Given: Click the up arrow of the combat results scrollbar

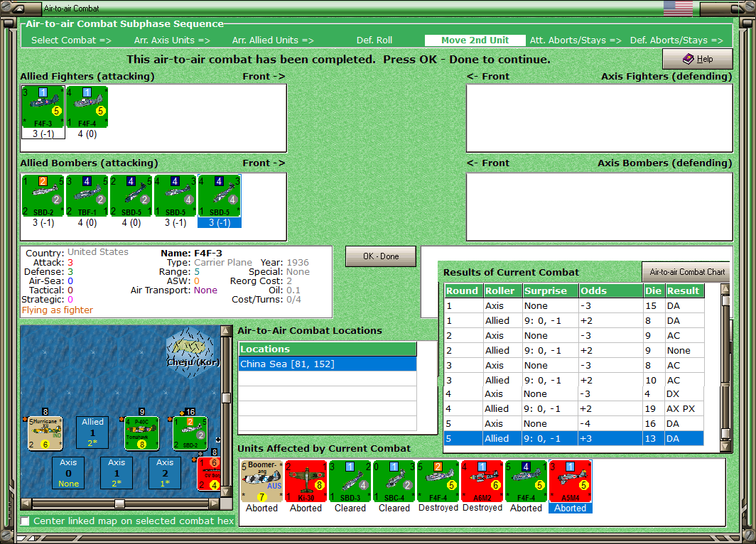Looking at the screenshot, I should pyautogui.click(x=725, y=288).
